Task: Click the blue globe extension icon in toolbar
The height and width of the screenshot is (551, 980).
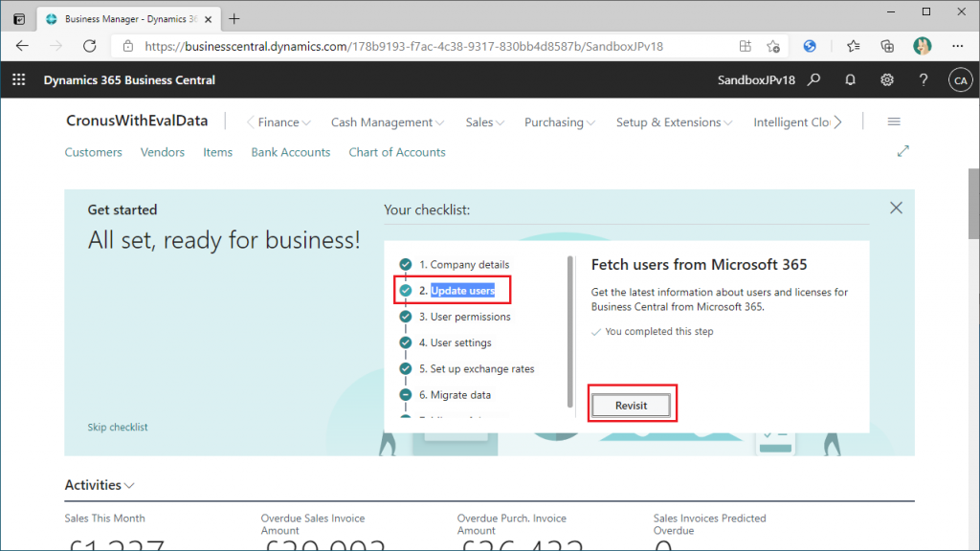Action: (810, 46)
